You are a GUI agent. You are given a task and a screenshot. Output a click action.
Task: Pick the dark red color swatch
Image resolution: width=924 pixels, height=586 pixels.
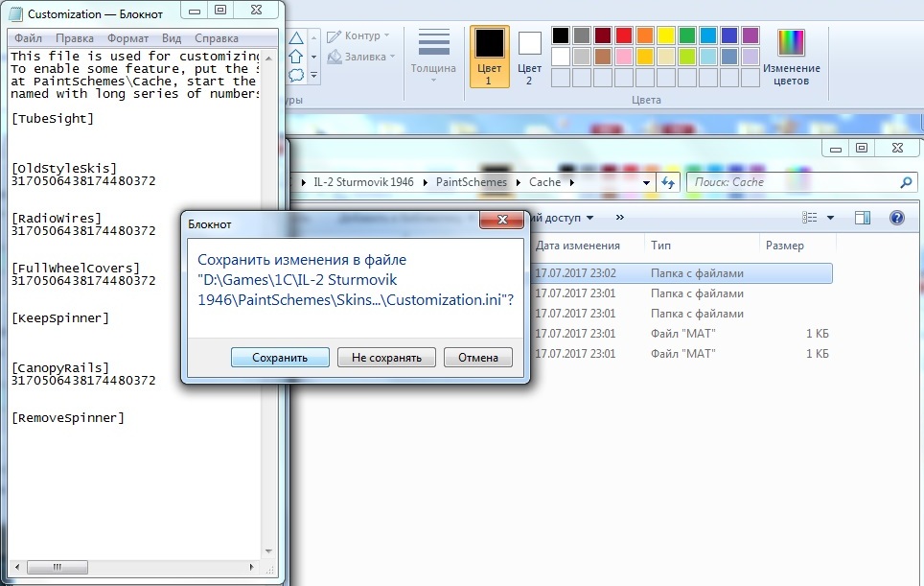[603, 35]
